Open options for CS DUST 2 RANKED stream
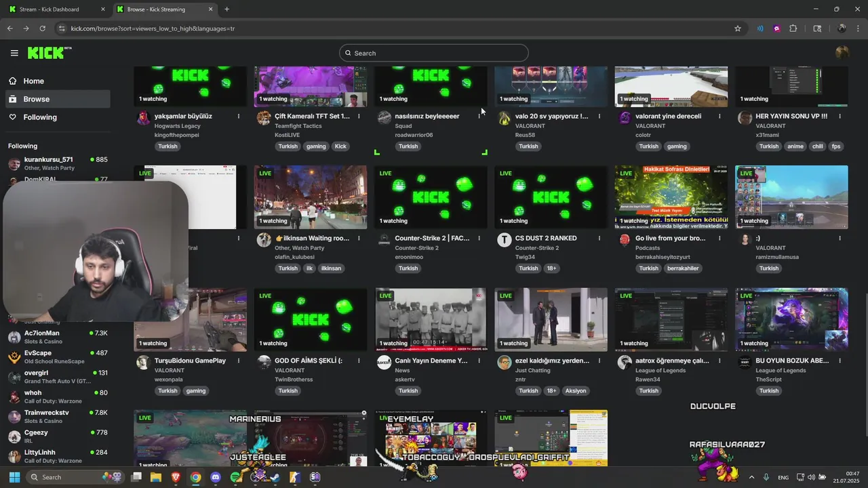 tap(599, 238)
